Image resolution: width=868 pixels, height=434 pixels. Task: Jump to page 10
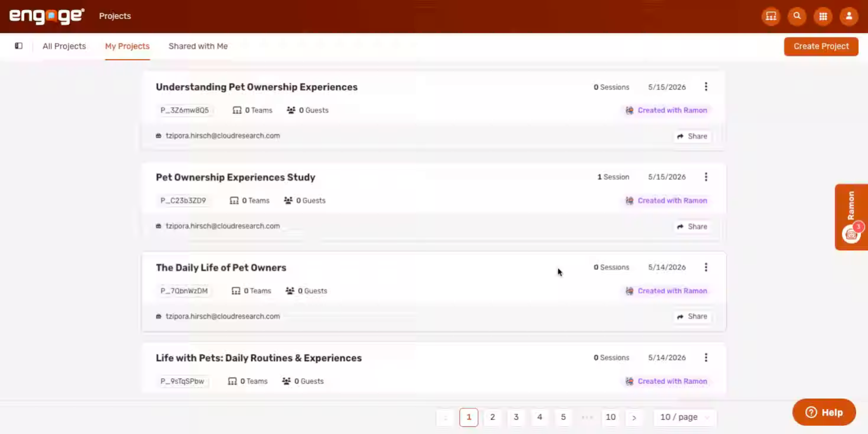click(x=611, y=417)
